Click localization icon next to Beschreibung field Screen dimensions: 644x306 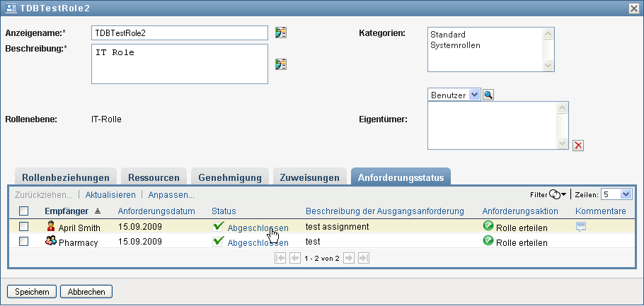click(x=281, y=64)
